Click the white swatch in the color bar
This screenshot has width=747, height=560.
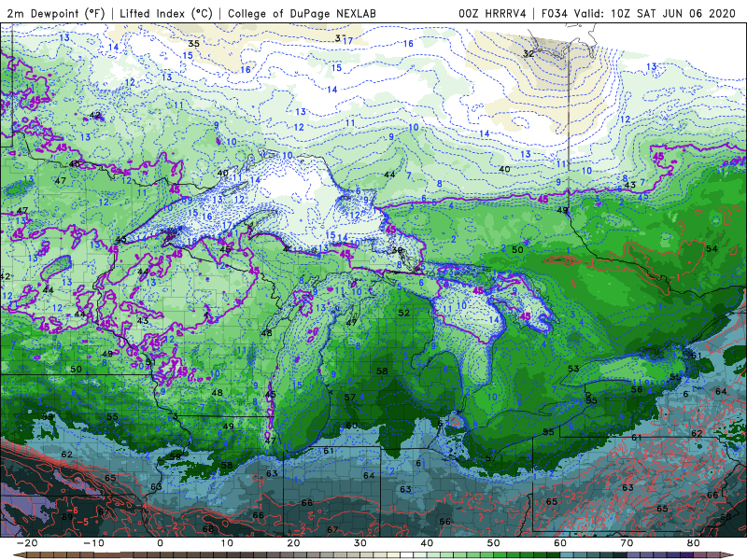[x=406, y=555]
